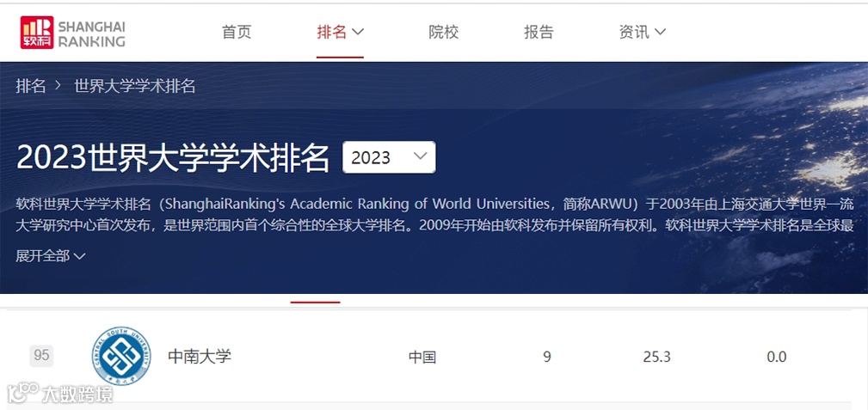Click the ShanghaiRanking logo
The width and height of the screenshot is (868, 410).
[x=72, y=33]
